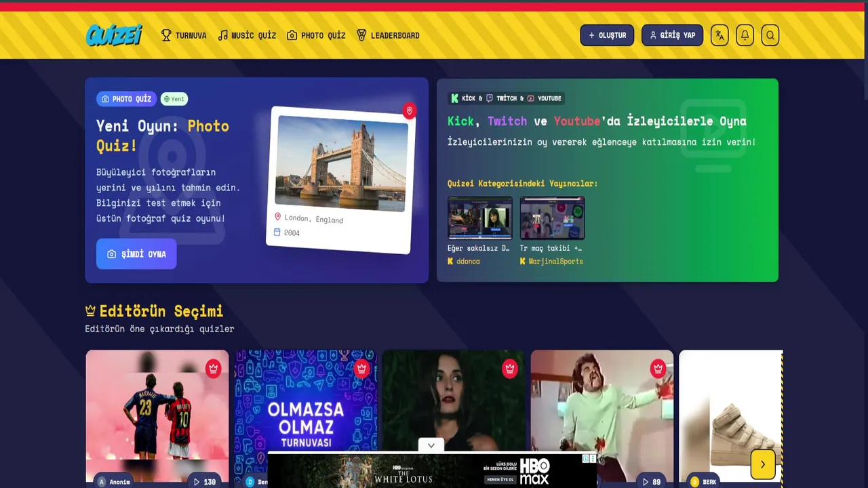The image size is (868, 488).
Task: Click the Hemen Üye Ol ad button
Action: (500, 479)
